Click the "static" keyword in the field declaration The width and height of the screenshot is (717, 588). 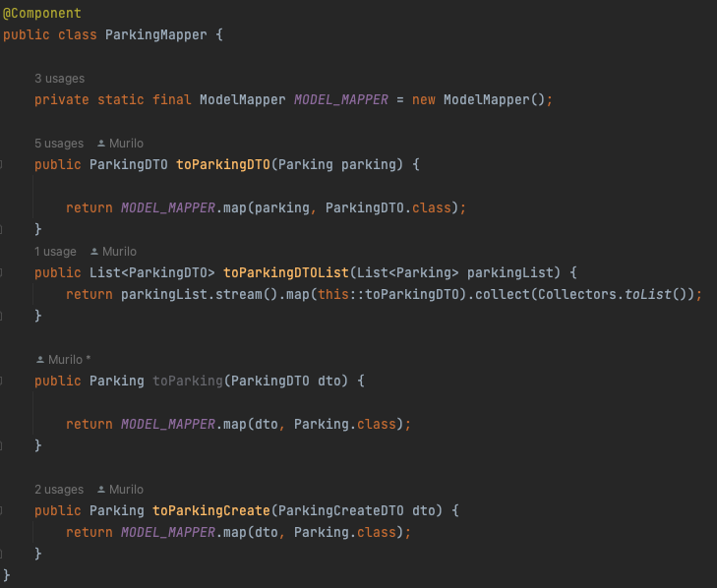click(121, 99)
